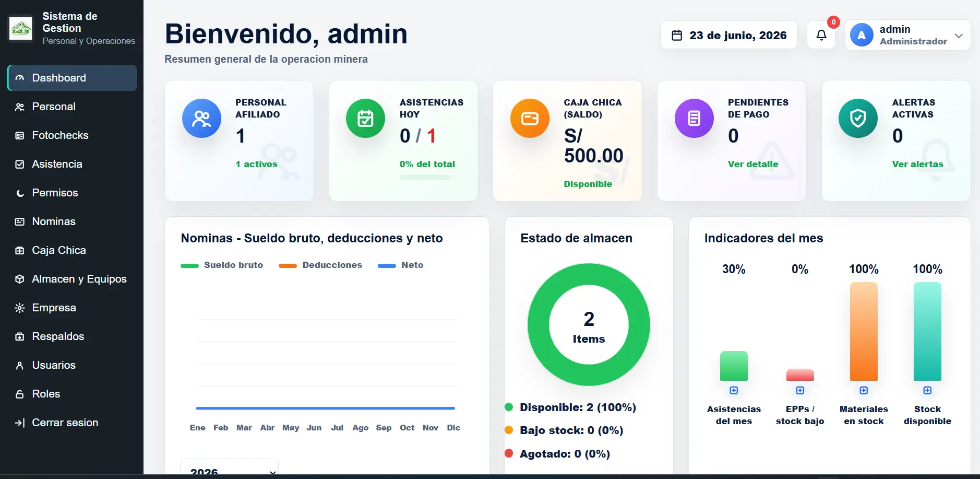The width and height of the screenshot is (980, 479).
Task: Click plus icon under Materiales en stock
Action: tap(864, 390)
